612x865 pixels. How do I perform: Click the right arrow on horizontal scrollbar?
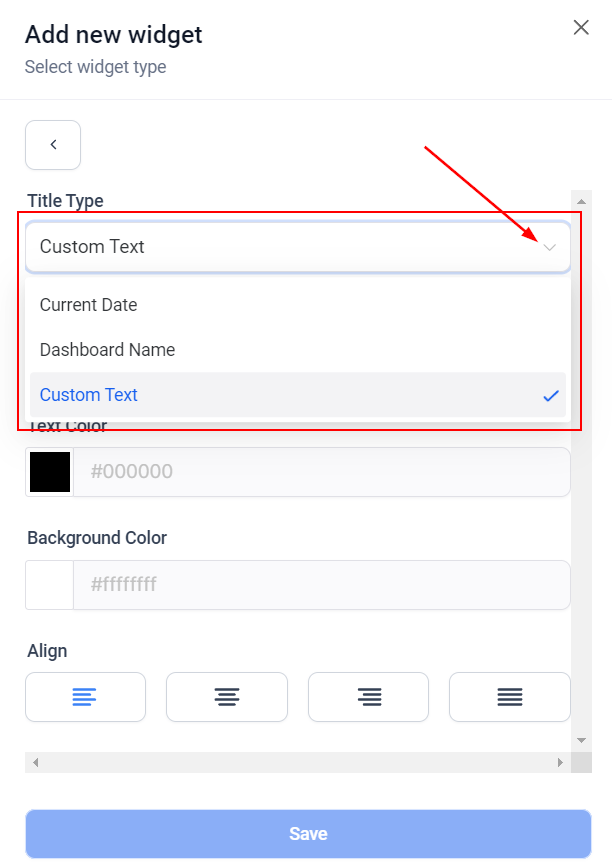click(561, 763)
